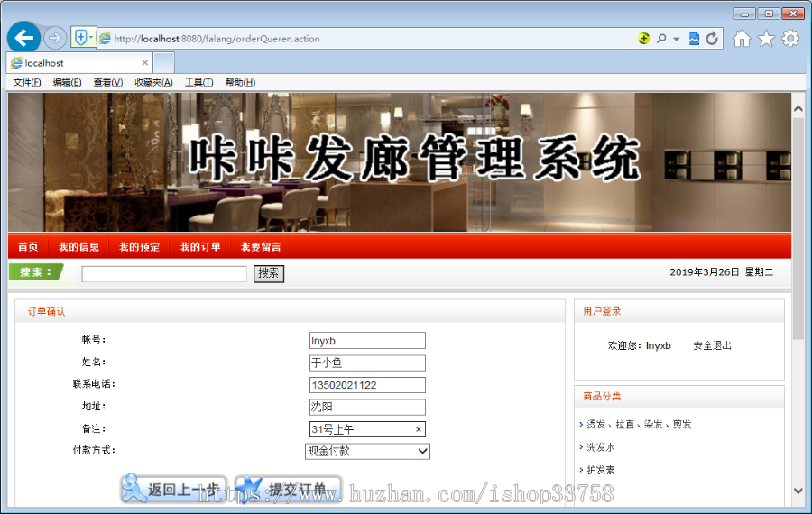Open category 烫发、拉直、染发、剪发
This screenshot has width=812, height=514.
(639, 425)
